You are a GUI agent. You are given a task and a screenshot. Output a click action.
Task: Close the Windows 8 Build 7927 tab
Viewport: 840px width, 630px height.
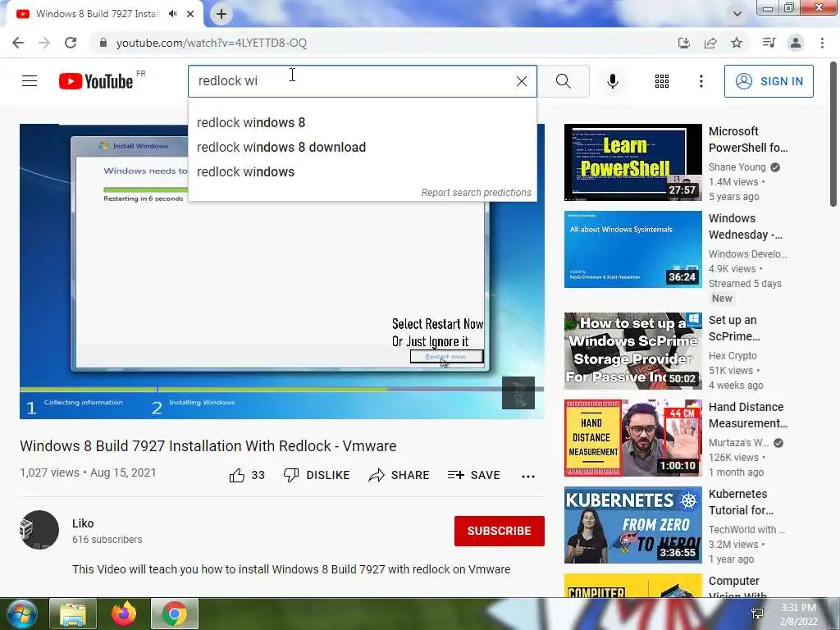(x=190, y=14)
